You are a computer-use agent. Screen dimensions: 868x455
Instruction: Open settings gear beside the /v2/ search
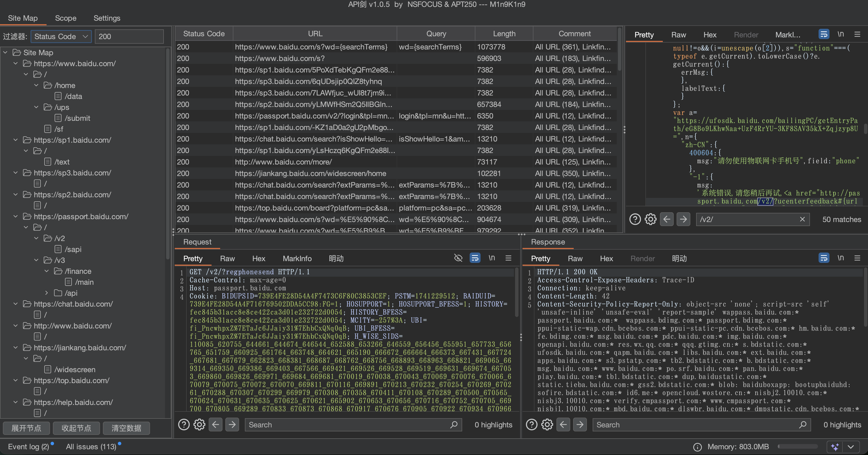click(x=651, y=219)
